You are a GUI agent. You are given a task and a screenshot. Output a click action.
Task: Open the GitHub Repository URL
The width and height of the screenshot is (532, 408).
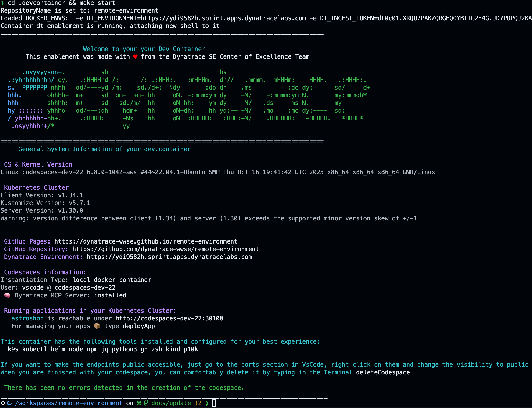tap(165, 249)
